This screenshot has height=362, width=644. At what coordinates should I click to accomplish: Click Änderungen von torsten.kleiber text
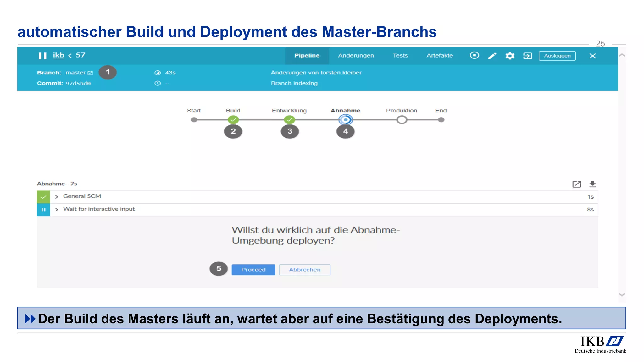(316, 73)
